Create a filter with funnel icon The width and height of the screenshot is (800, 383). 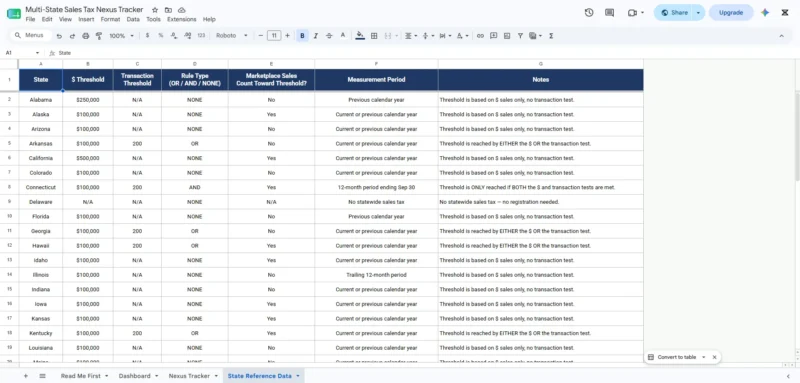pyautogui.click(x=520, y=36)
